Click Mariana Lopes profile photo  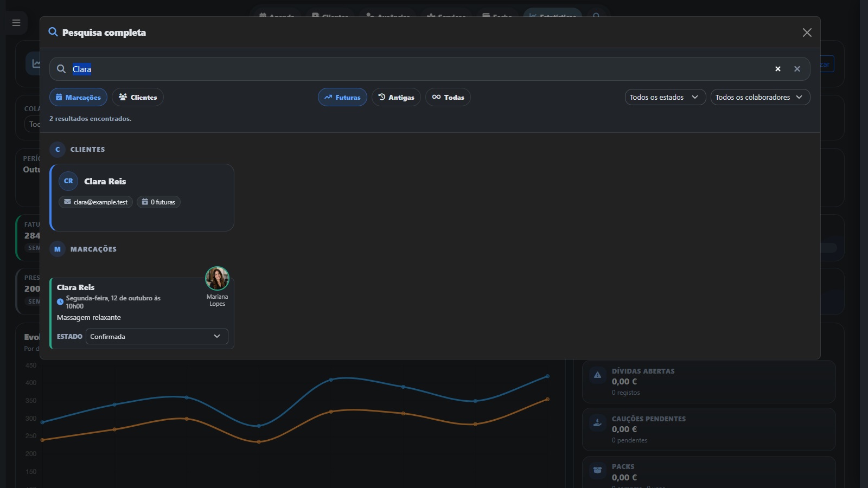click(217, 279)
